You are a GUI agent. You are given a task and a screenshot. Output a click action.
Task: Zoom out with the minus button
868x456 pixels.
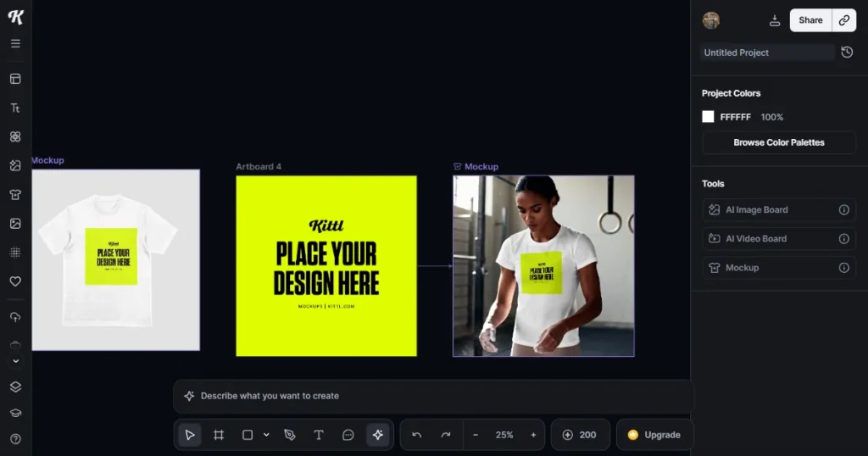coord(476,435)
